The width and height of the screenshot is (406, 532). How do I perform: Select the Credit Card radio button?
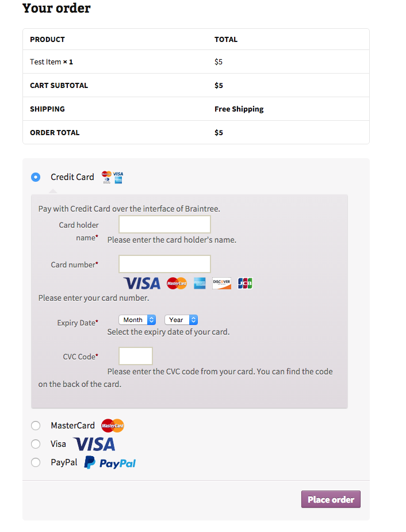(36, 177)
